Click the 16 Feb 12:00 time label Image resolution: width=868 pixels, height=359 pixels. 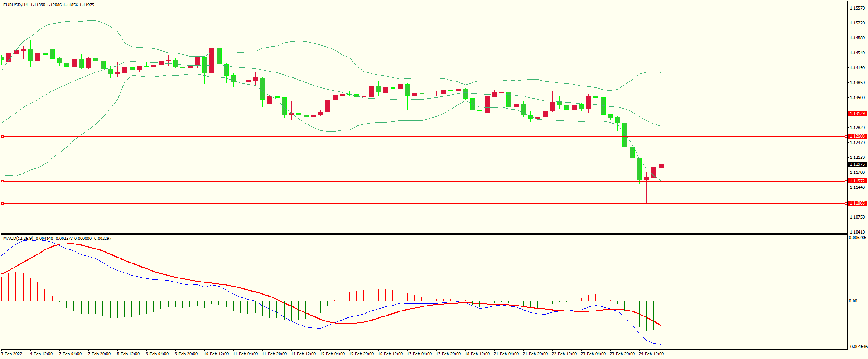pyautogui.click(x=390, y=354)
